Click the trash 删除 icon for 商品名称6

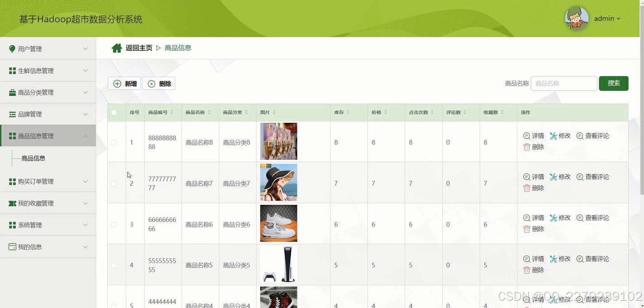[526, 229]
